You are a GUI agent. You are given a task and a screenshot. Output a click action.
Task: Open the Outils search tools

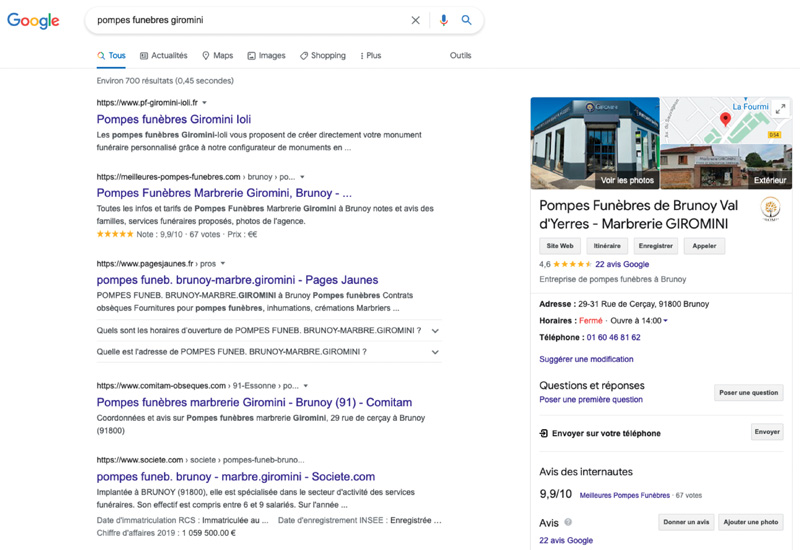click(460, 56)
